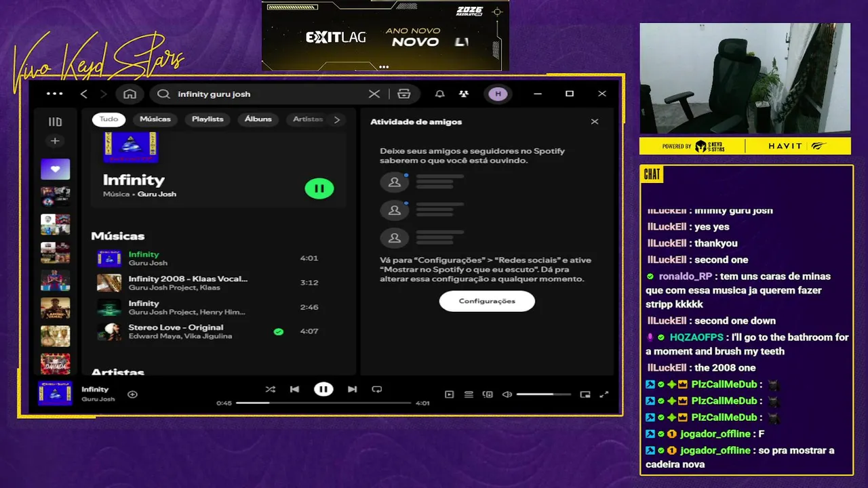Toggle the repeat button
The height and width of the screenshot is (488, 868).
[377, 389]
